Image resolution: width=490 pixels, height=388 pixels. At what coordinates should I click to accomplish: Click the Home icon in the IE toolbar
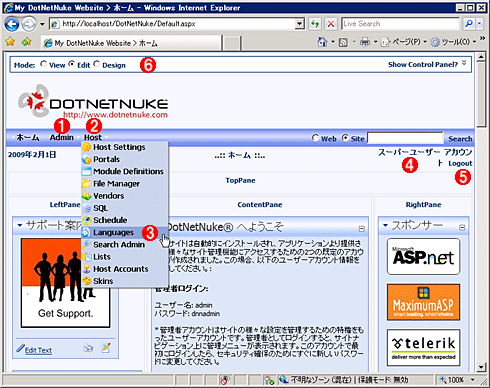click(322, 42)
